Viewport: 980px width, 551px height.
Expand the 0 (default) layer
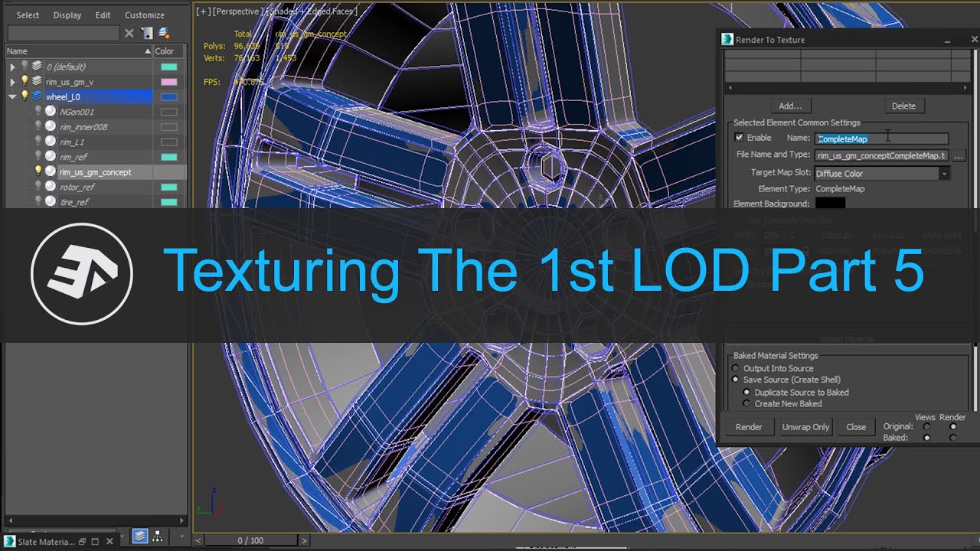tap(12, 67)
